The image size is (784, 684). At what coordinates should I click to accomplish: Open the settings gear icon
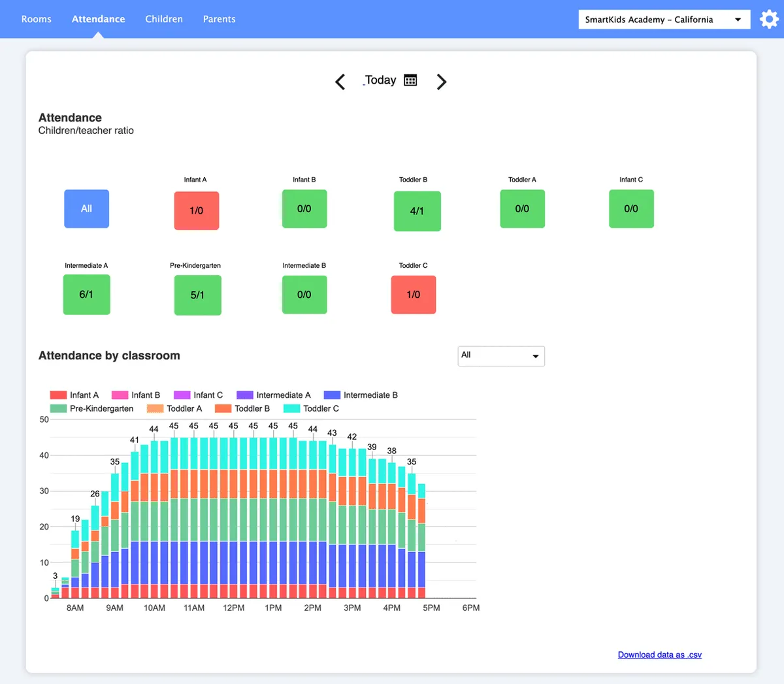coord(769,20)
